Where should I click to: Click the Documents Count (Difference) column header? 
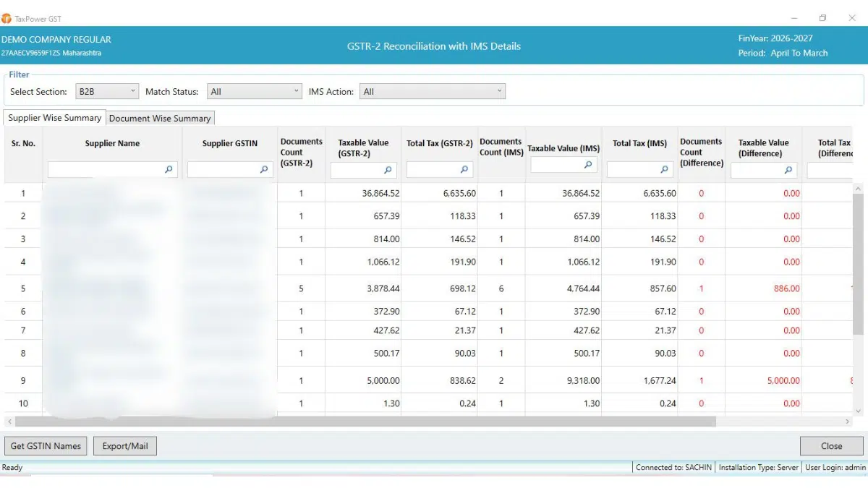click(x=701, y=153)
